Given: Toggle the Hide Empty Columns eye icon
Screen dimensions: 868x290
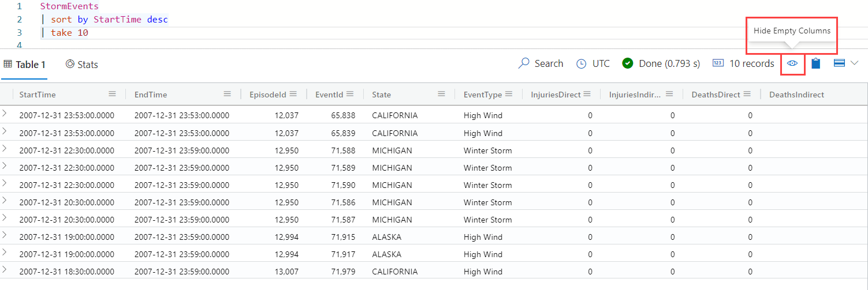Looking at the screenshot, I should tap(793, 63).
